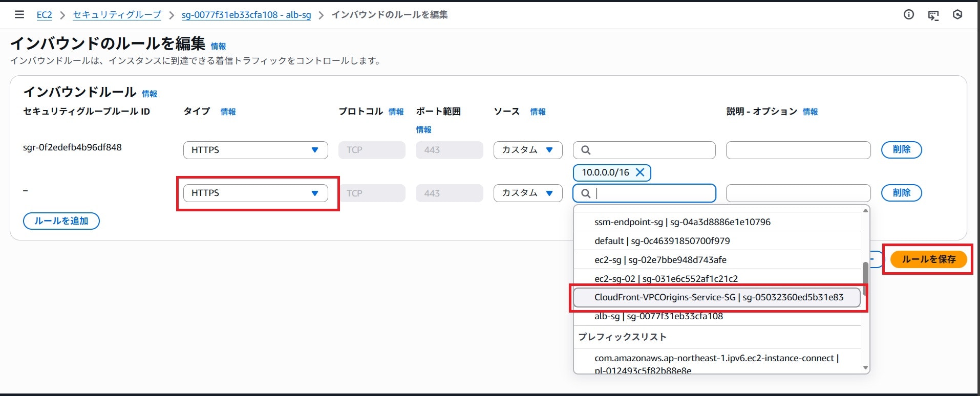Select ec2-sg | sg-02e7bbe948d743afe option
The image size is (980, 396).
tap(717, 260)
